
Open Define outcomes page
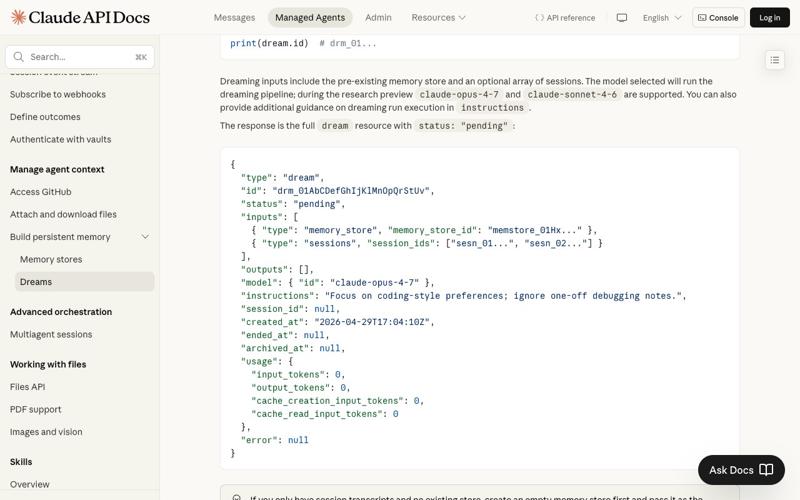[45, 117]
